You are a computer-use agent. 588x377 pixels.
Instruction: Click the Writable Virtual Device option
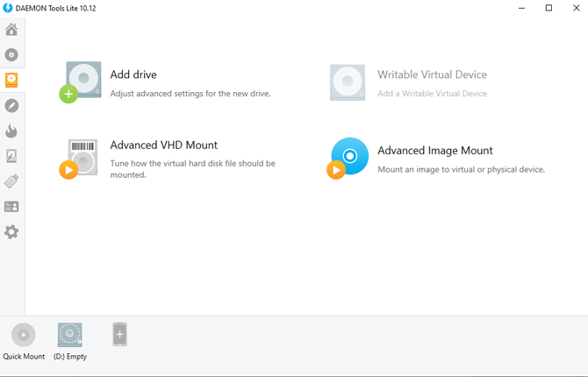432,75
